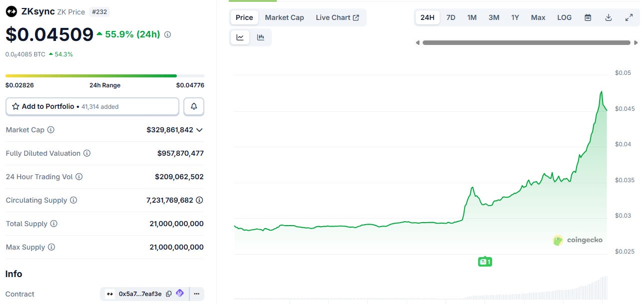Copy the contract address 0x5a7...7eaf3e

[x=169, y=294]
